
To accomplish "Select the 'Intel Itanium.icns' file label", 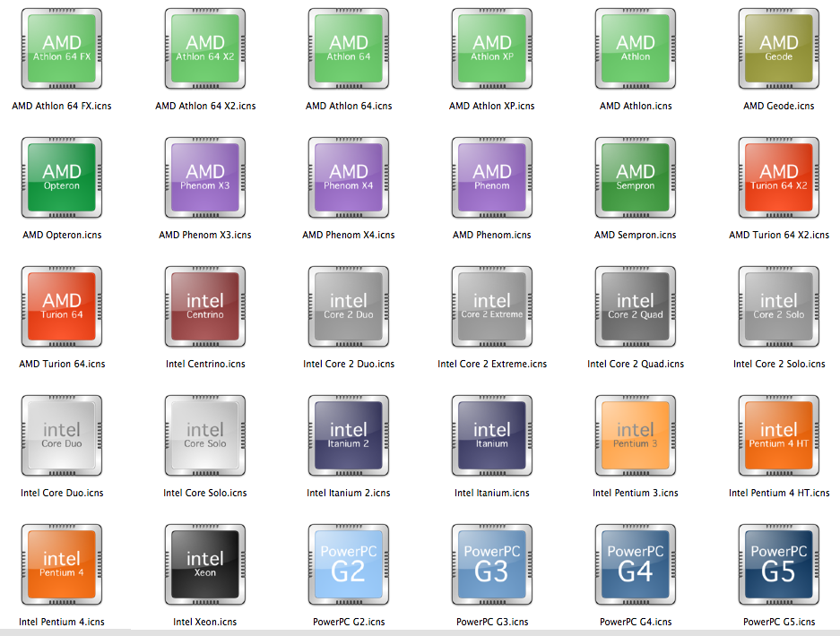I will point(492,493).
